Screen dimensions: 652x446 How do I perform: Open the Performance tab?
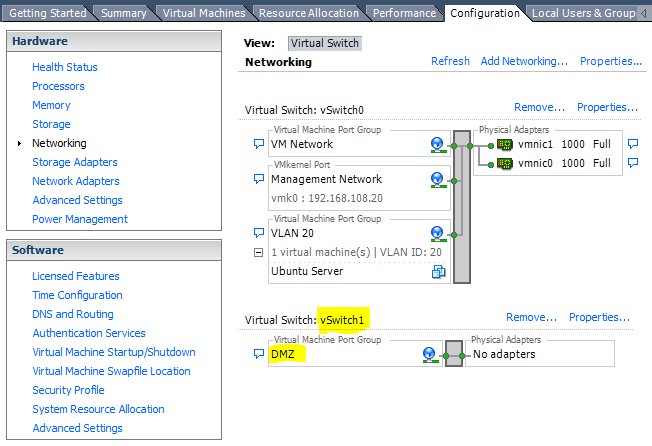[x=404, y=13]
